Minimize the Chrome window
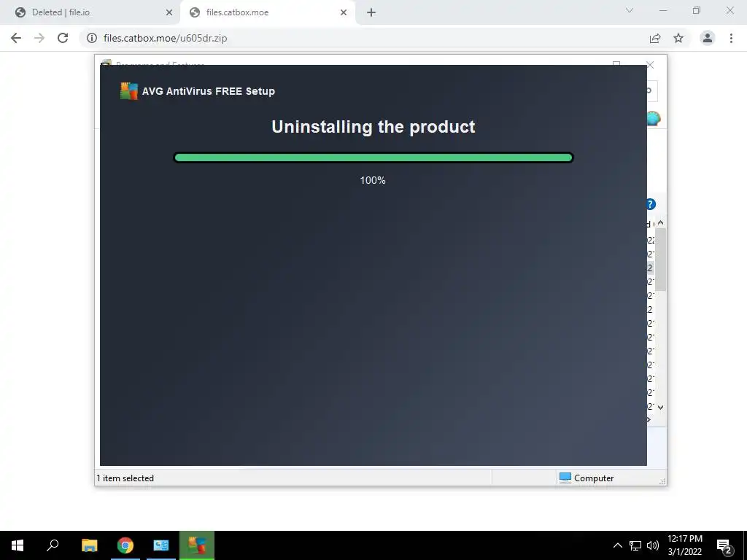The image size is (747, 560). pos(662,10)
